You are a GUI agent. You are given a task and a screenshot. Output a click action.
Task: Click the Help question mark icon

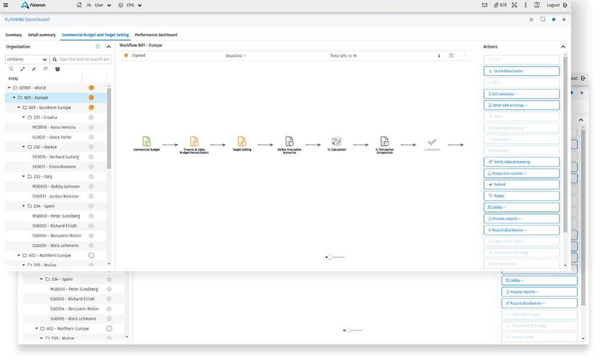pyautogui.click(x=537, y=5)
